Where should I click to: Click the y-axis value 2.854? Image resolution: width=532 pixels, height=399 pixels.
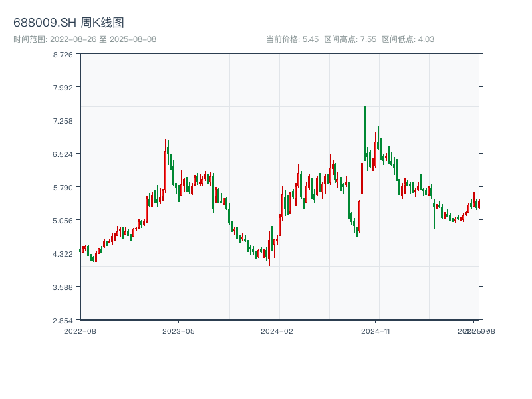pos(63,321)
